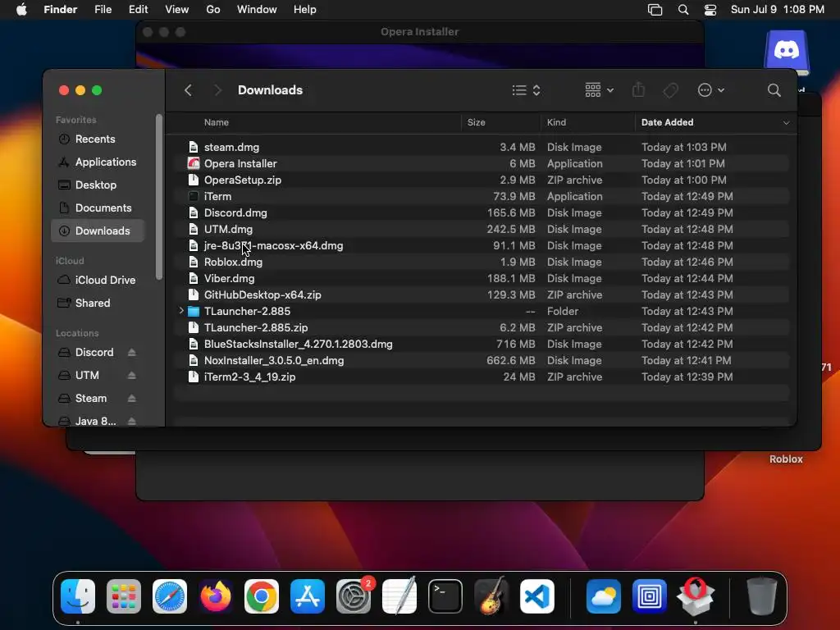Launch Google Chrome from the Dock
This screenshot has width=840, height=630.
262,596
